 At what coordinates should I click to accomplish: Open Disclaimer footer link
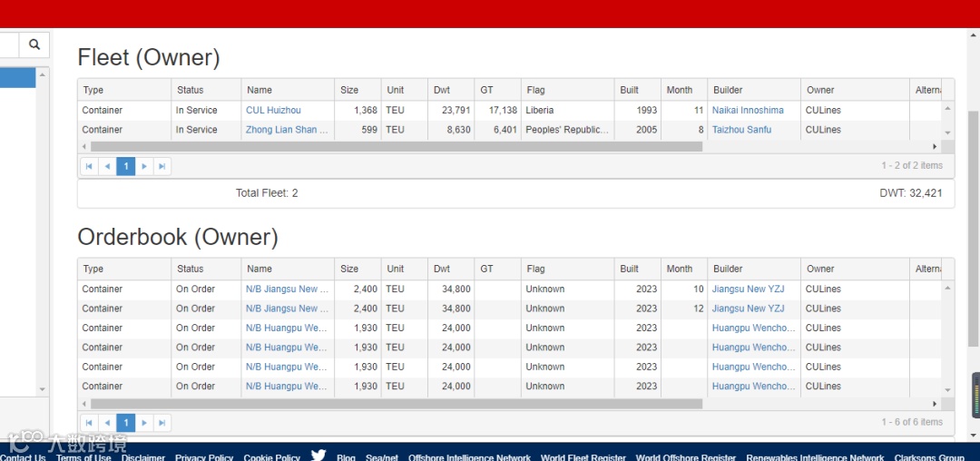click(x=143, y=457)
